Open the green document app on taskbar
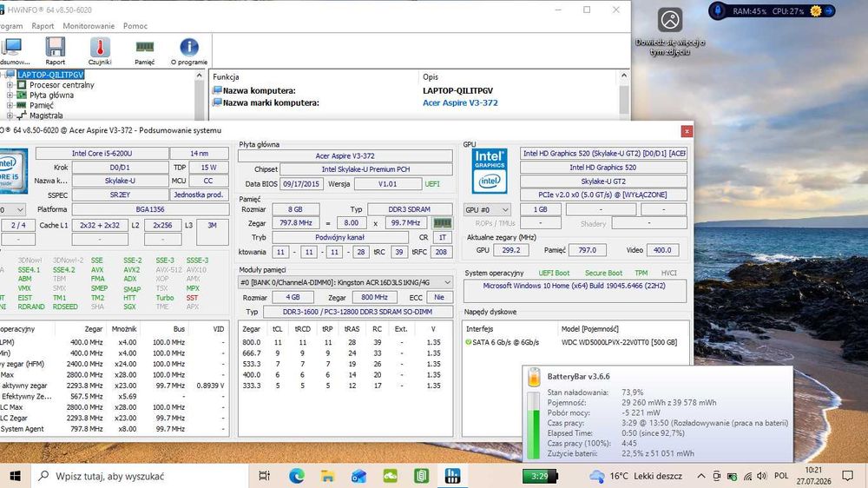This screenshot has height=488, width=868. [421, 476]
